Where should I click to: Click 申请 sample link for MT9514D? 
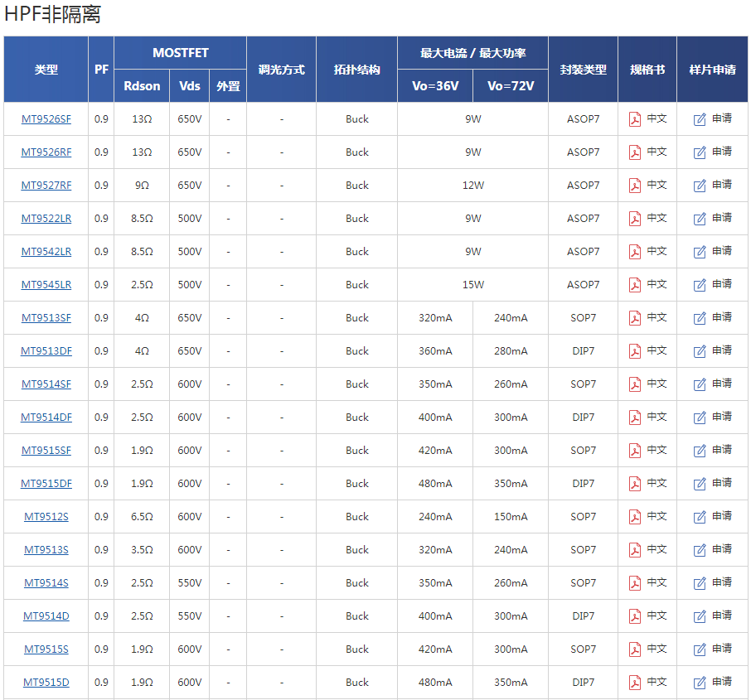(721, 616)
